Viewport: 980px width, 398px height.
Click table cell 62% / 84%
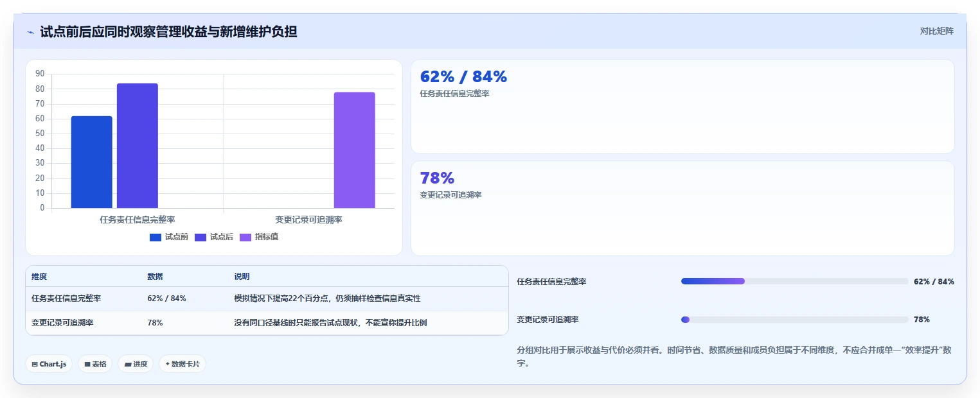(167, 298)
